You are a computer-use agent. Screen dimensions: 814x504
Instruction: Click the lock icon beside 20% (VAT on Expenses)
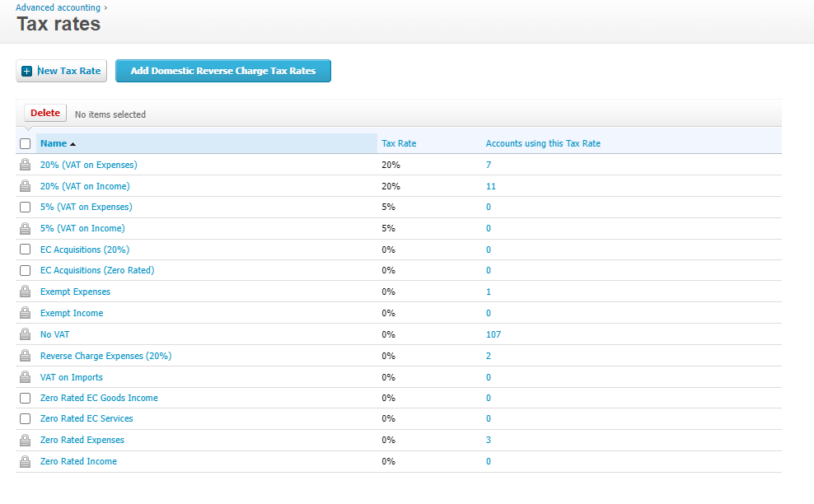coord(25,165)
